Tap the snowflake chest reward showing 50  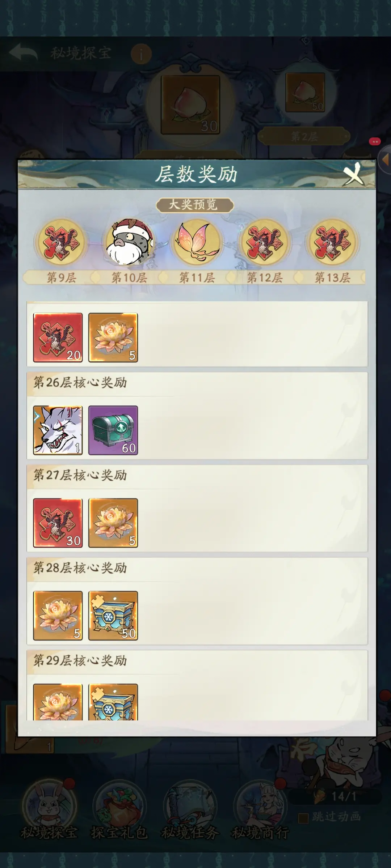[x=113, y=616]
